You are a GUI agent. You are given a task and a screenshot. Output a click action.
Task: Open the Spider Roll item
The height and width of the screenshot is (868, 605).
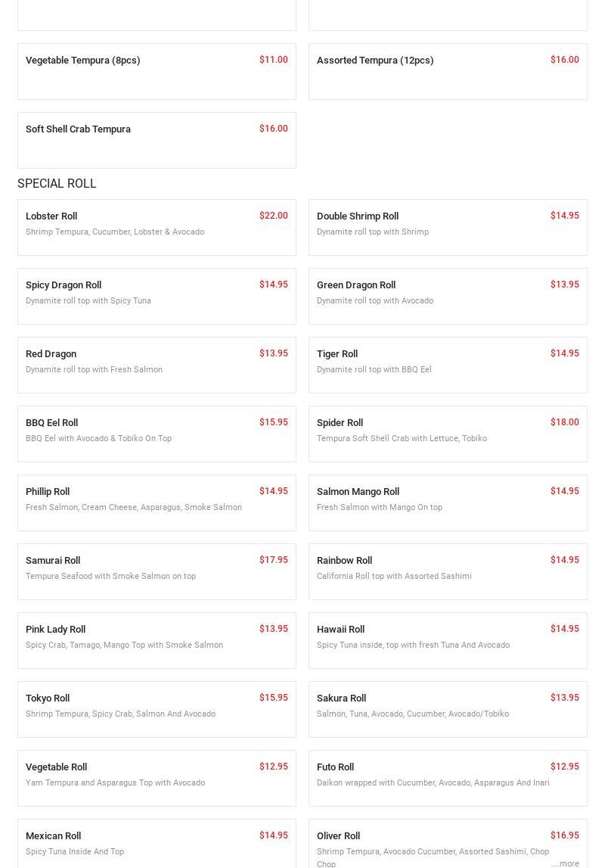click(x=448, y=434)
